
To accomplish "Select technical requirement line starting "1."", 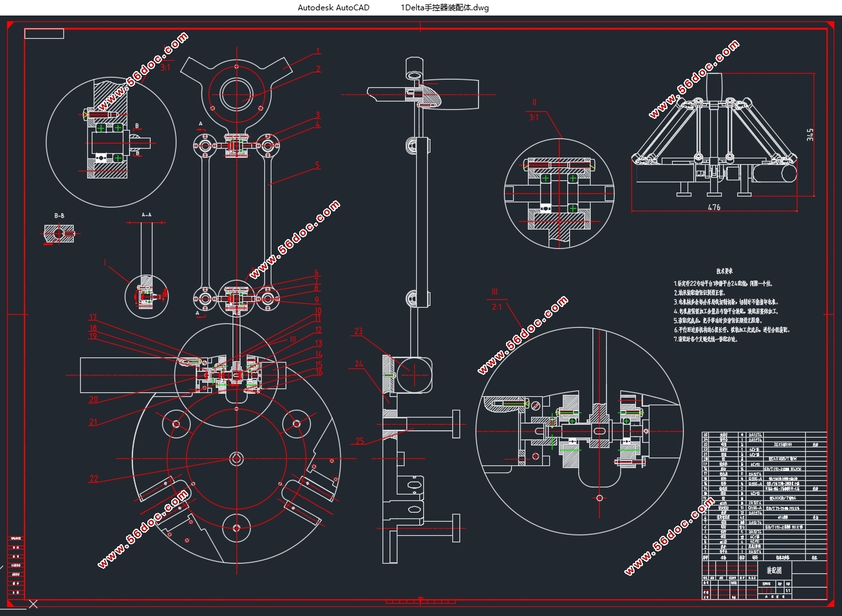I will click(x=722, y=283).
